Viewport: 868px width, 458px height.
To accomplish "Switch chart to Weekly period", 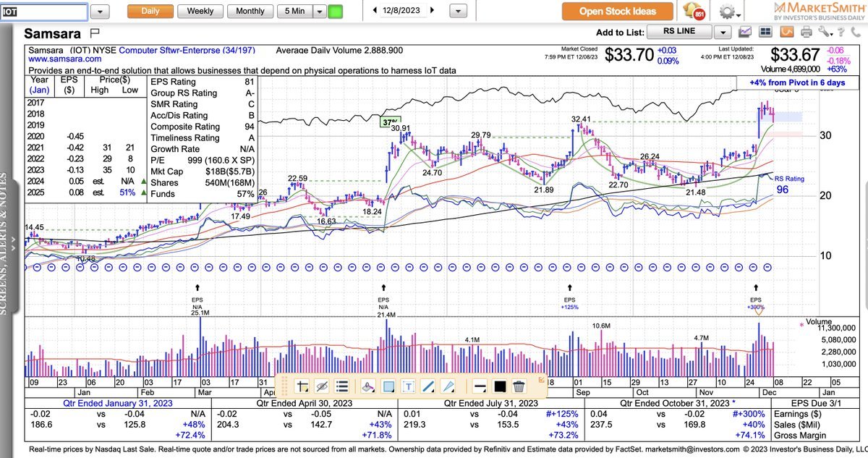I will tap(200, 12).
